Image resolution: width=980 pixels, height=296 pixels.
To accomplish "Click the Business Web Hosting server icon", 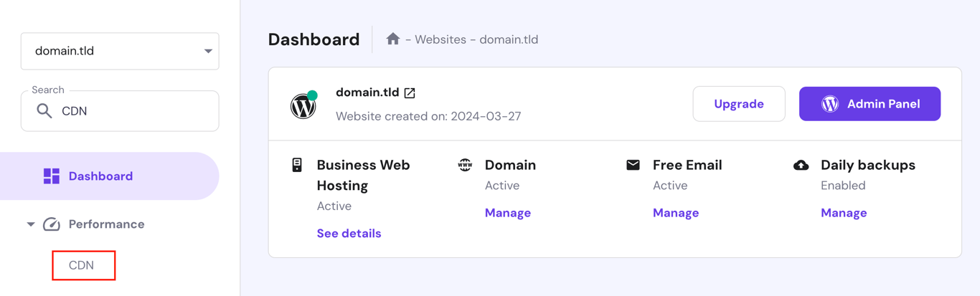I will (297, 165).
